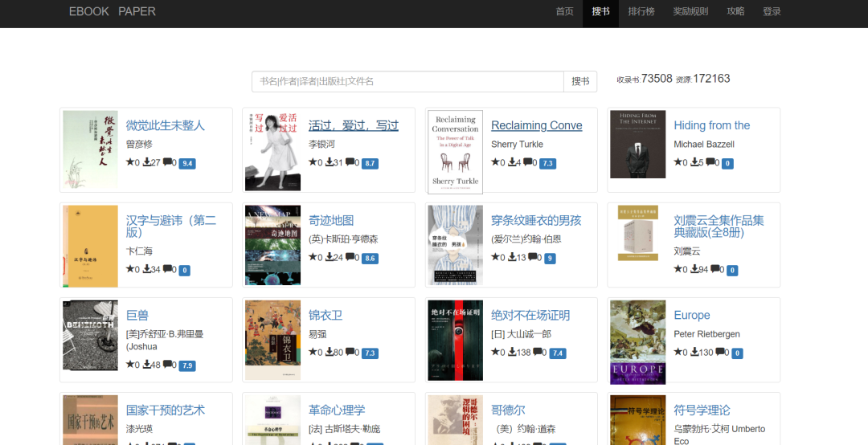868x445 pixels.
Task: Open book title 符号学理论
Action: pos(702,410)
